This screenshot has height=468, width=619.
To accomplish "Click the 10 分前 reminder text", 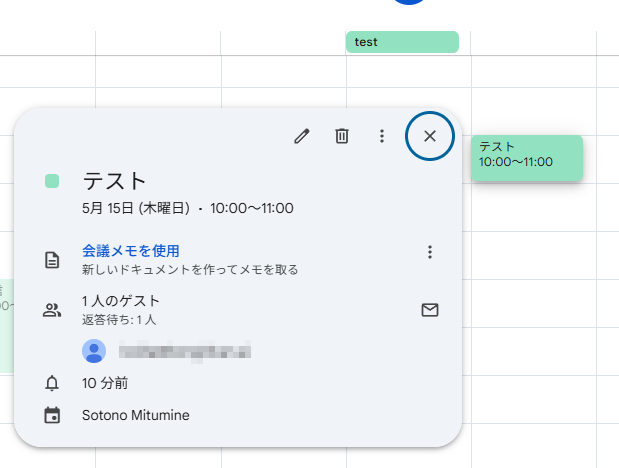I will 105,383.
